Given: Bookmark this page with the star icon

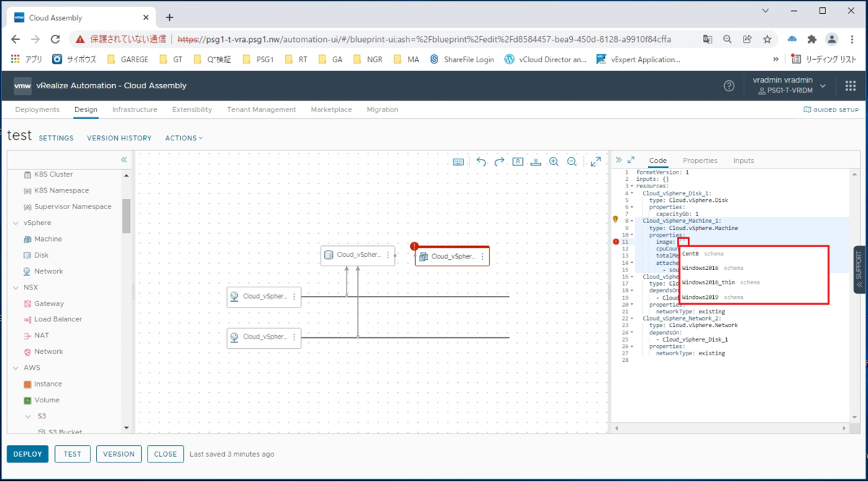Looking at the screenshot, I should (767, 39).
